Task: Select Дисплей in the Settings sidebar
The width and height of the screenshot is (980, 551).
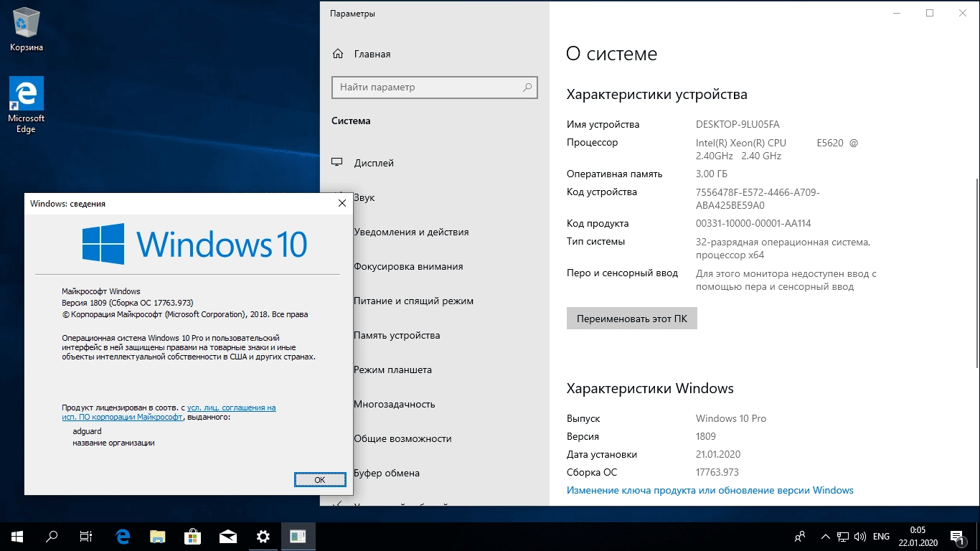Action: [x=374, y=163]
